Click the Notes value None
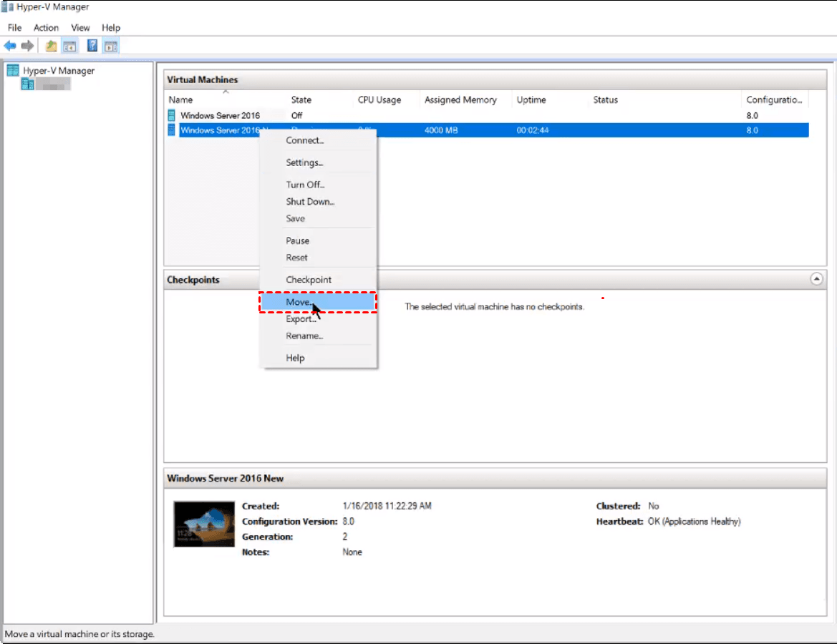Image resolution: width=837 pixels, height=644 pixels. point(352,552)
